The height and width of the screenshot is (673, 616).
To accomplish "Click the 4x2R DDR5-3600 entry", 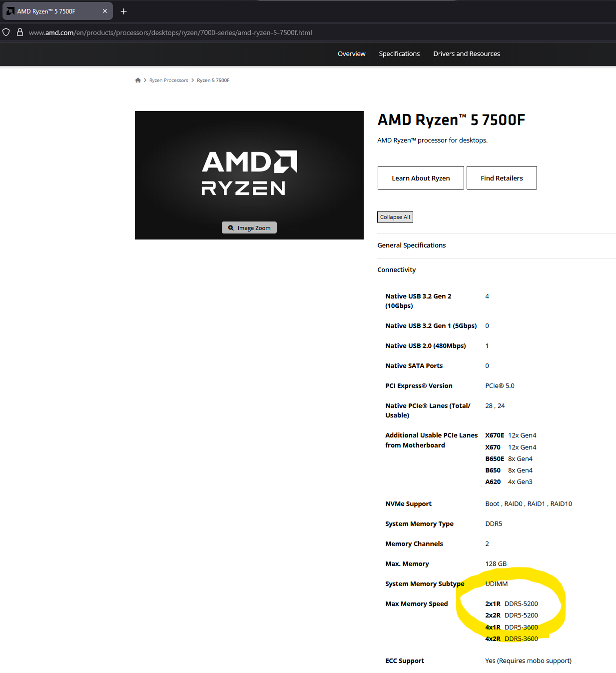I will pos(512,638).
